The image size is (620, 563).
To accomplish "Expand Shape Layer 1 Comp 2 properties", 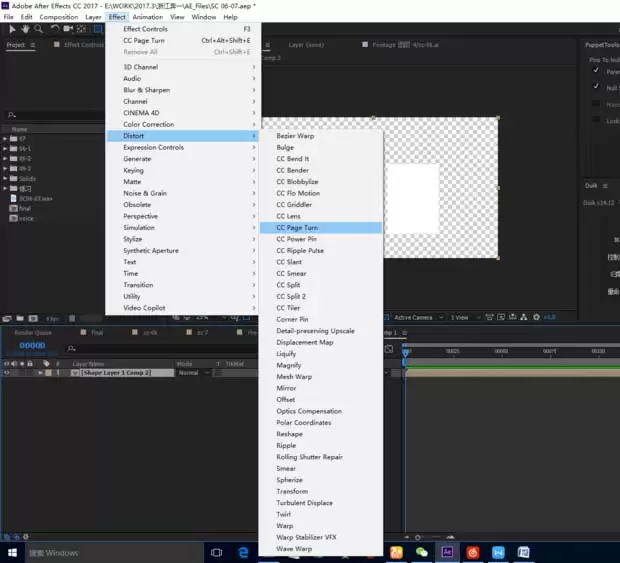I will 40,373.
